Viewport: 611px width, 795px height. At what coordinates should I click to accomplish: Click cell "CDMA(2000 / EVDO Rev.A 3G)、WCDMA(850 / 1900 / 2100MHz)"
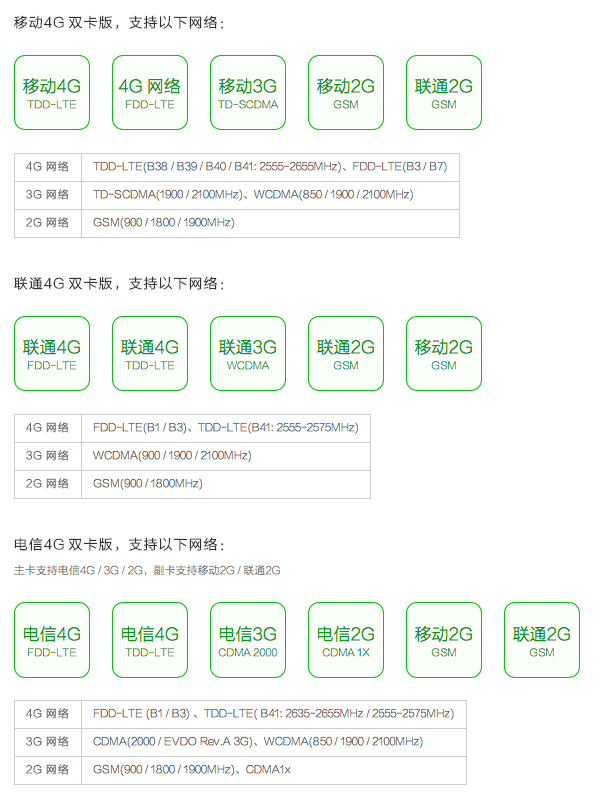point(274,742)
